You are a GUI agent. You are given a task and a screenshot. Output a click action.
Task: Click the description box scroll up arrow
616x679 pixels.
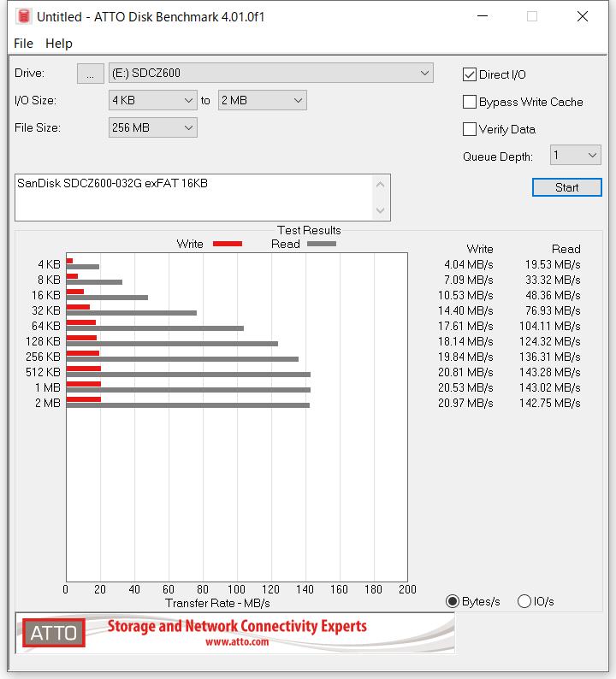[381, 185]
